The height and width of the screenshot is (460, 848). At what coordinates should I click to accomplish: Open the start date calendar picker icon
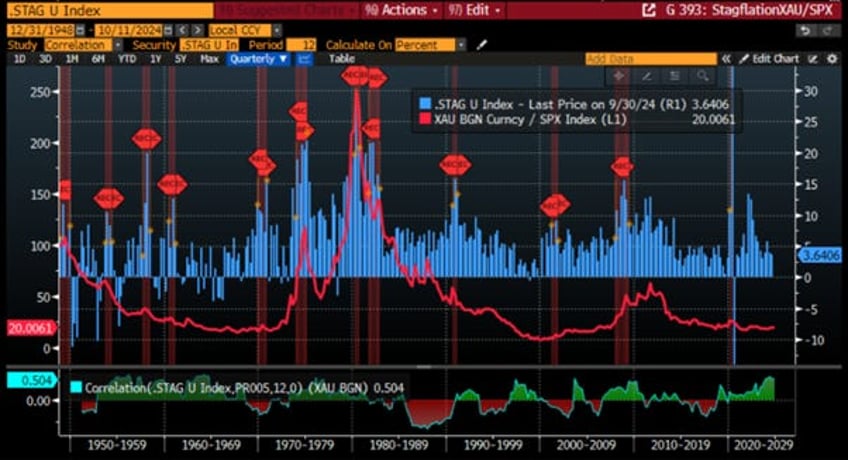tap(80, 31)
